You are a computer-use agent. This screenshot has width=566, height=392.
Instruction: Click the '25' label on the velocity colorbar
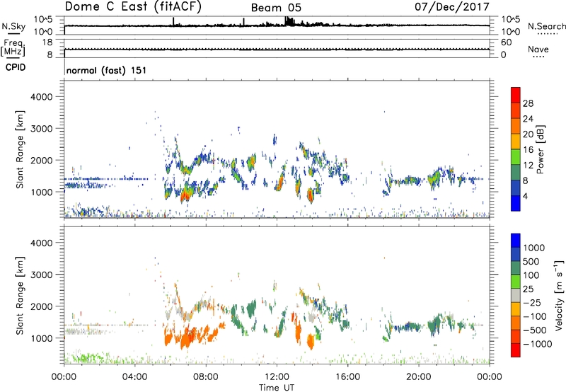529,289
